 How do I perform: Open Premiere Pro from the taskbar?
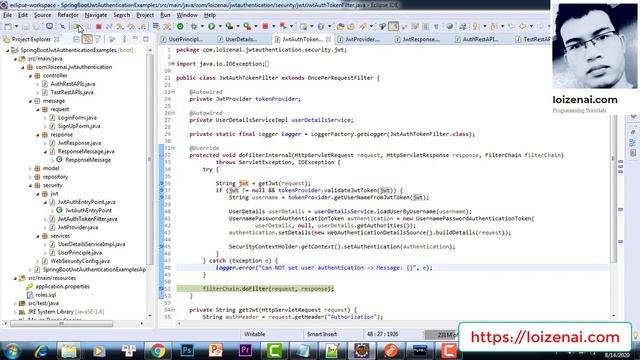245,350
